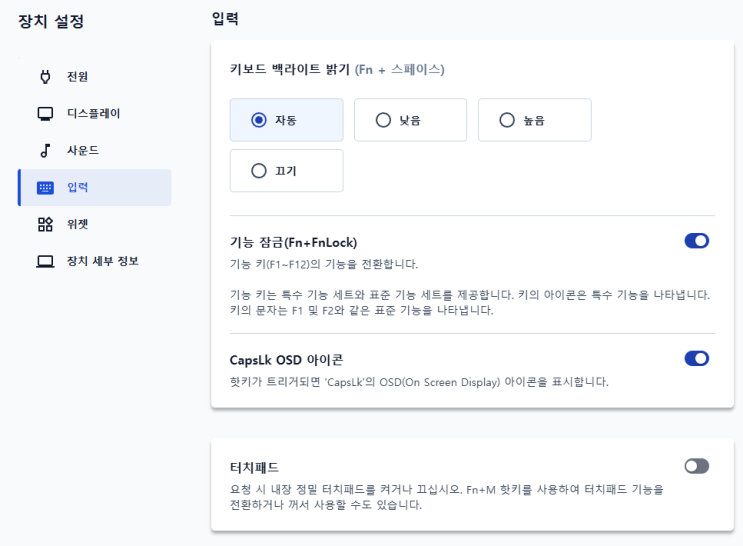
Task: Click the sound music note icon
Action: pos(45,150)
